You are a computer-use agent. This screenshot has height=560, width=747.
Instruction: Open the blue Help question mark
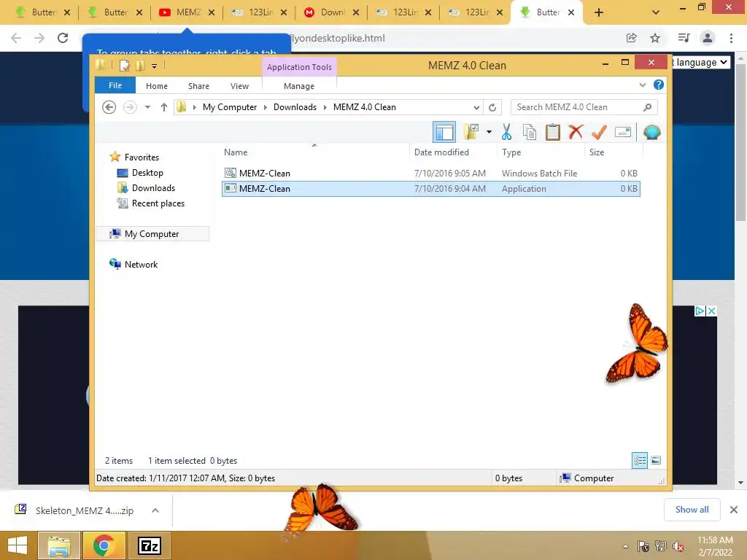(659, 85)
